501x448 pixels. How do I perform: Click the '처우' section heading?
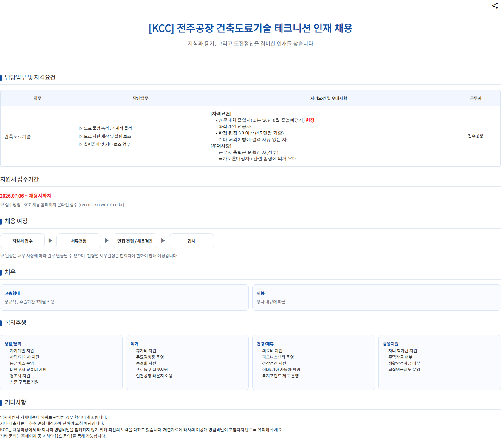(x=10, y=272)
